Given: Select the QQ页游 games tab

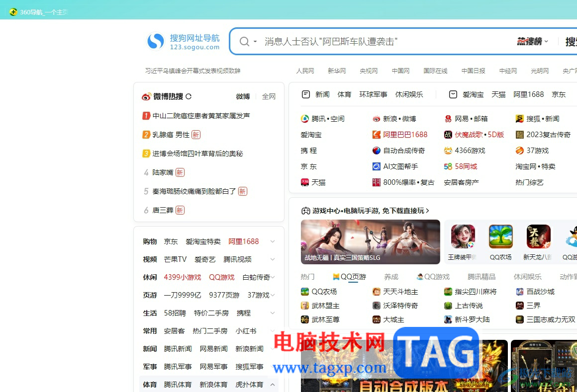Looking at the screenshot, I should 350,277.
